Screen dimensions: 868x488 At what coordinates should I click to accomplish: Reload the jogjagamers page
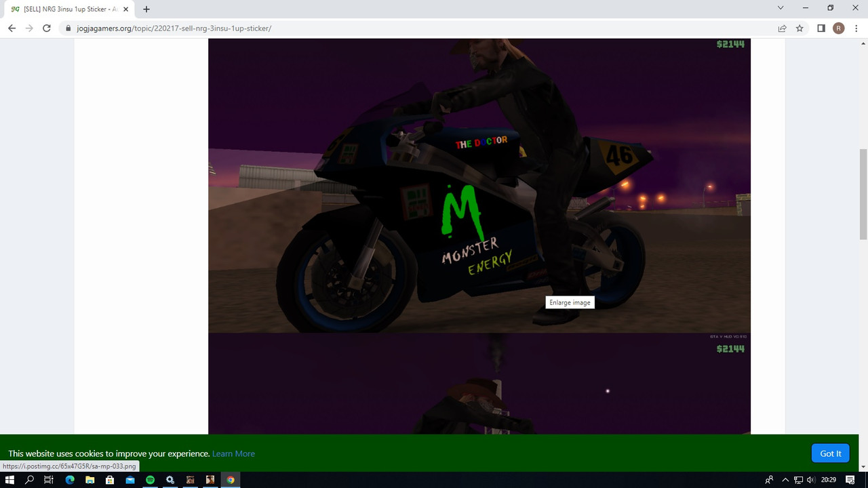(x=47, y=28)
